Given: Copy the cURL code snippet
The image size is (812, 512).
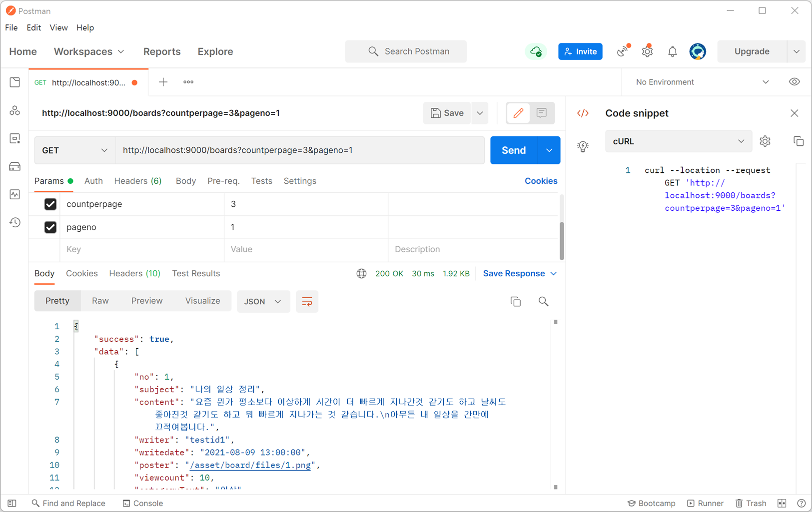Looking at the screenshot, I should [x=799, y=141].
